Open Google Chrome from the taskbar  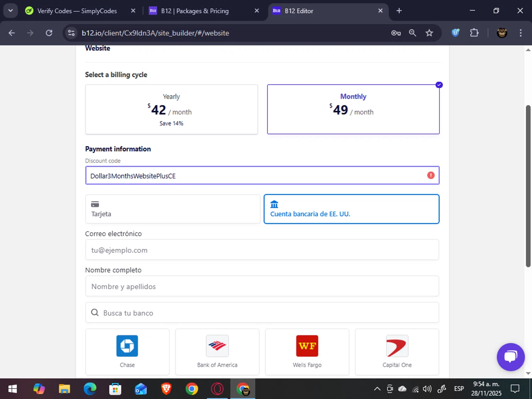tap(192, 389)
